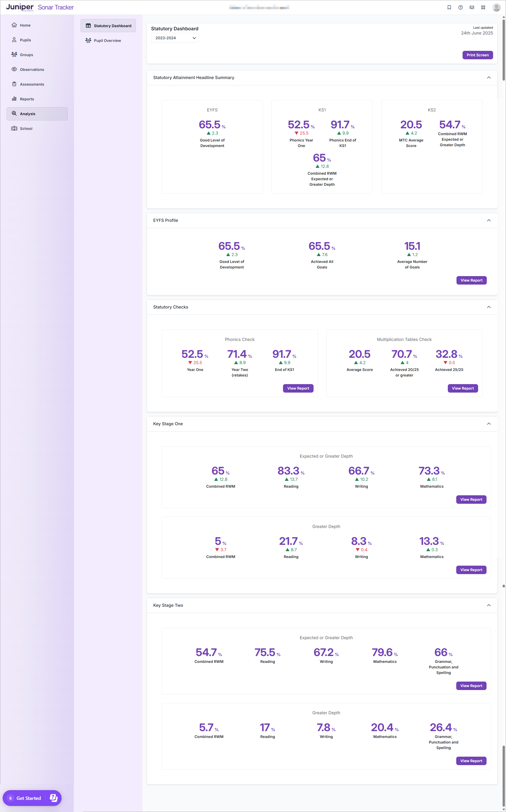This screenshot has width=506, height=812.
Task: Click the page vertical scrollbar
Action: tap(503, 50)
